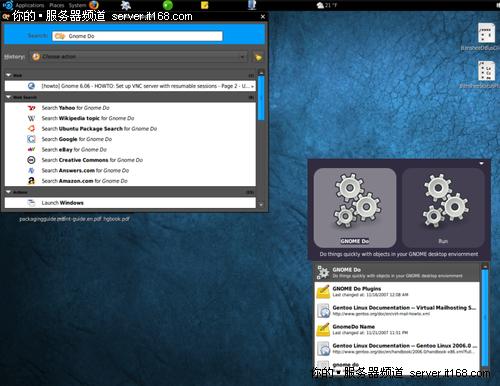This screenshot has height=386, width=500.
Task: Select Search Answers.com for Gnome Do
Action: [x=130, y=170]
